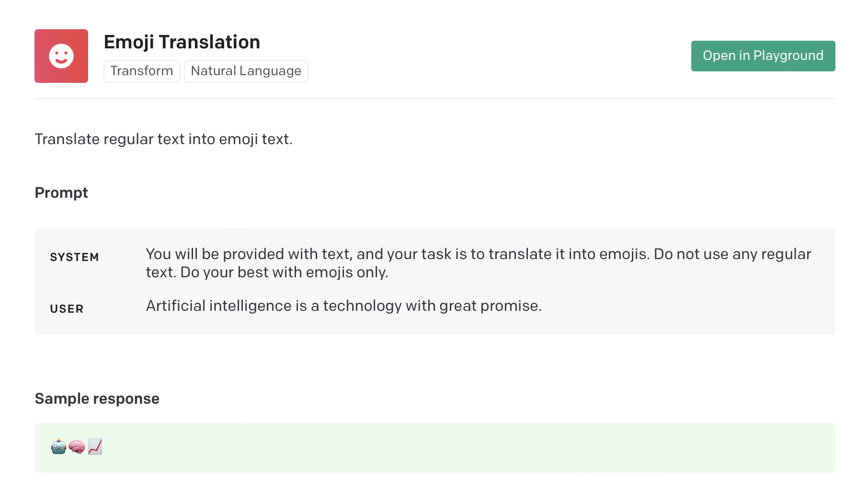Click the chart increasing emoji

click(95, 446)
